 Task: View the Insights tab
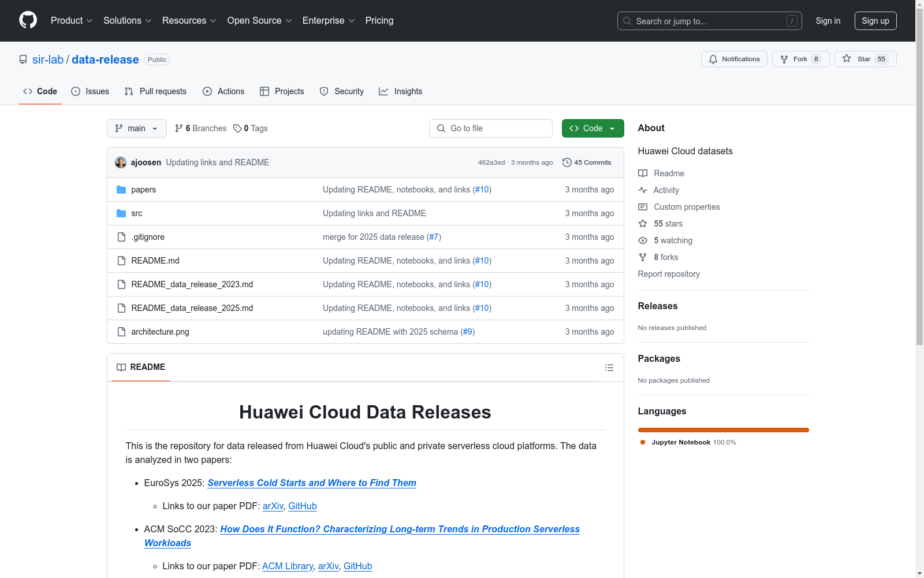[x=401, y=91]
